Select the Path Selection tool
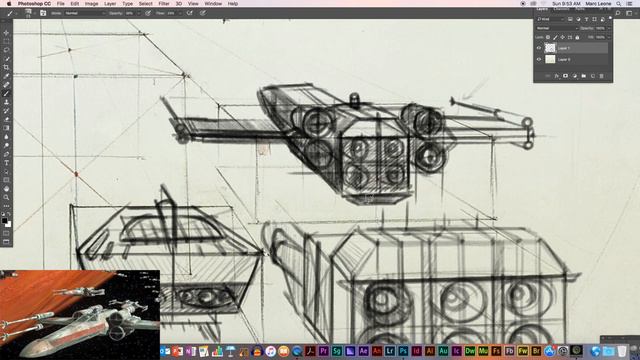 pyautogui.click(x=6, y=171)
